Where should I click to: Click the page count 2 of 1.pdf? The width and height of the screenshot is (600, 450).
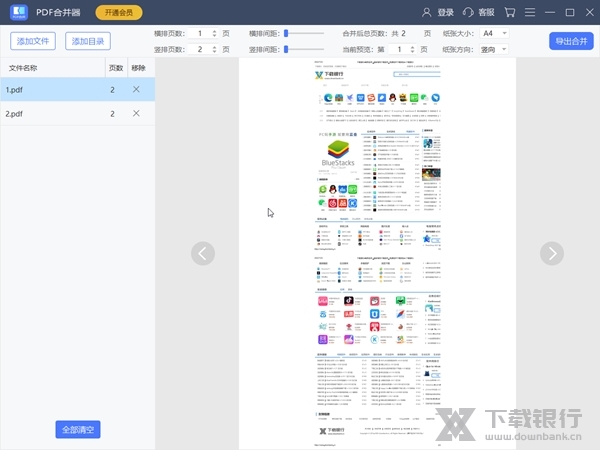click(x=112, y=90)
